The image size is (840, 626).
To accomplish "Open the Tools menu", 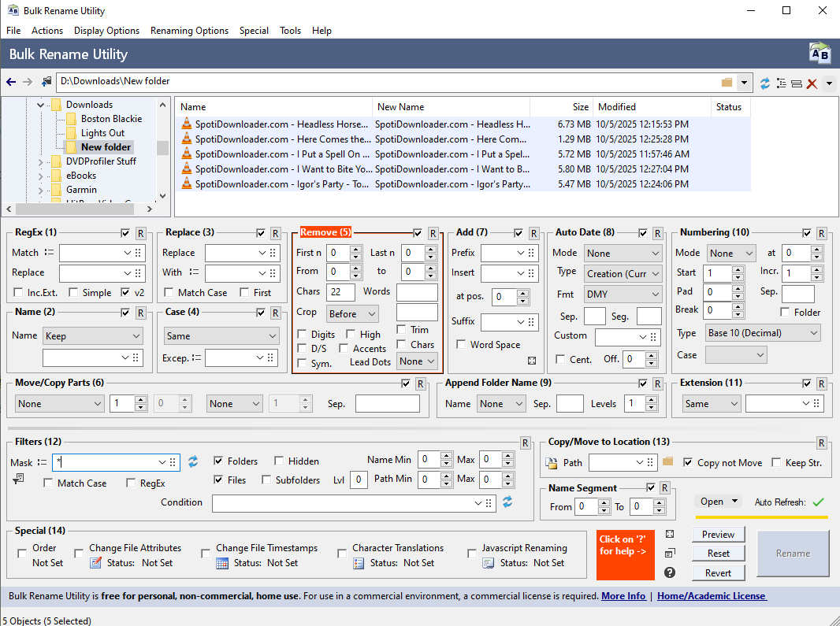I will click(x=290, y=31).
